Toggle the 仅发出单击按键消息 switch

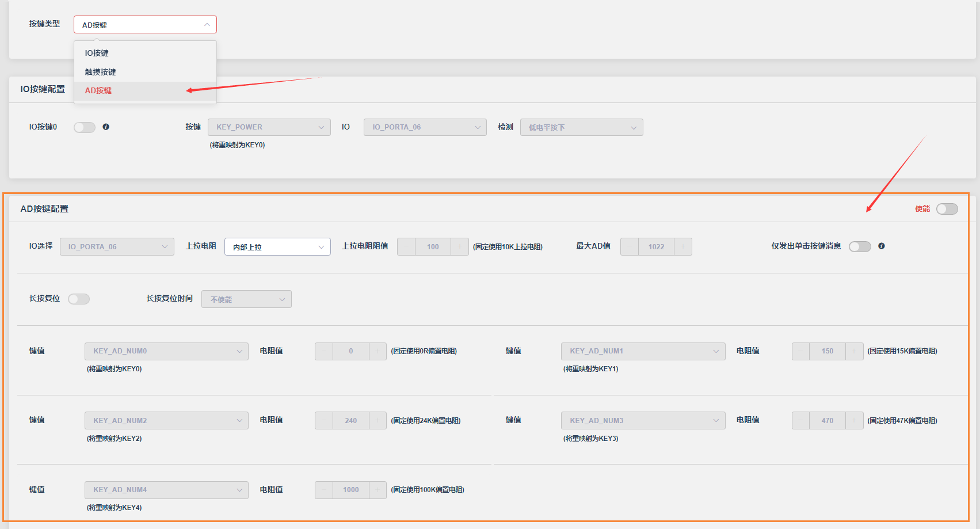point(860,246)
